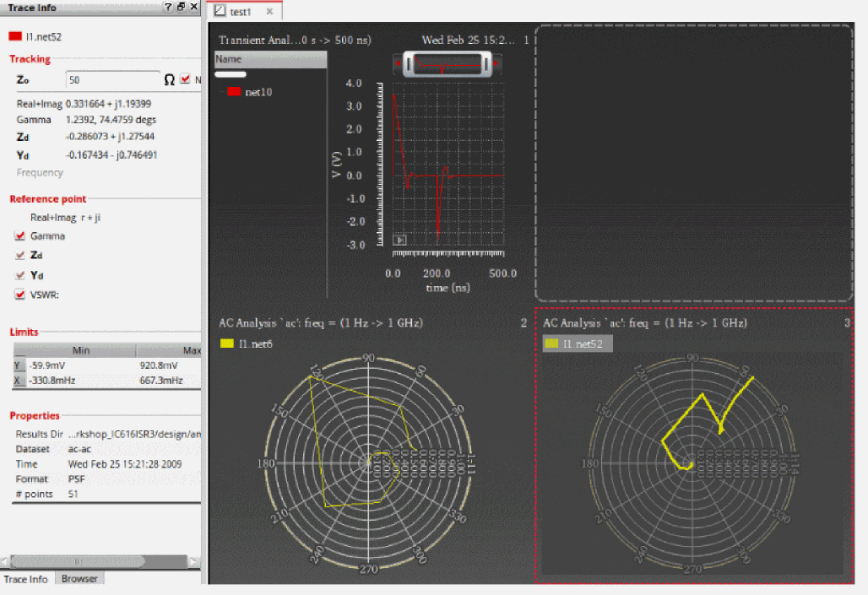Click the small play button in transient plot
Viewport: 868px width, 595px height.
point(400,240)
